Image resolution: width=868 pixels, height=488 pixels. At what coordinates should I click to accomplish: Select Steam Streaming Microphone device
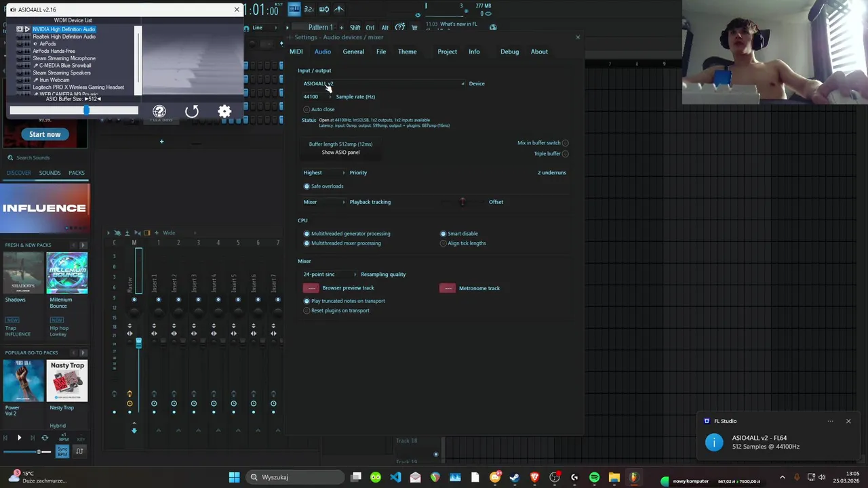(x=64, y=58)
